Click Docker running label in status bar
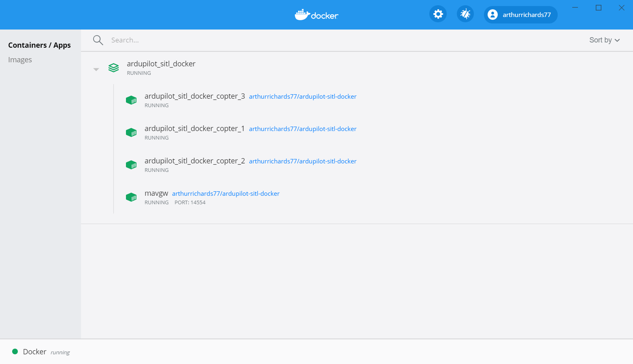 point(46,352)
